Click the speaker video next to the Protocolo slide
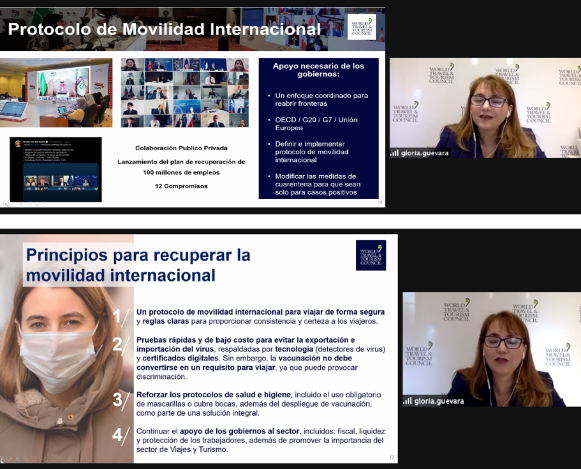Viewport: 581px width, 469px height. click(x=485, y=108)
